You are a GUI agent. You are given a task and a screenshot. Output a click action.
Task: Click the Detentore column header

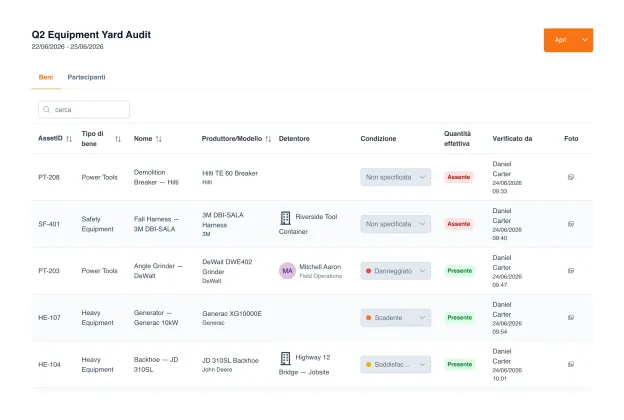pos(294,139)
